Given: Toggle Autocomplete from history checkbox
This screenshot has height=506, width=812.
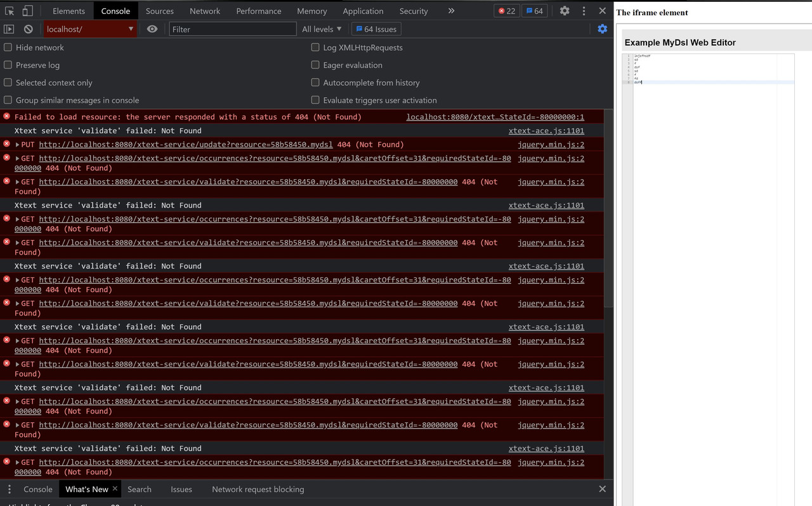Looking at the screenshot, I should pos(315,83).
